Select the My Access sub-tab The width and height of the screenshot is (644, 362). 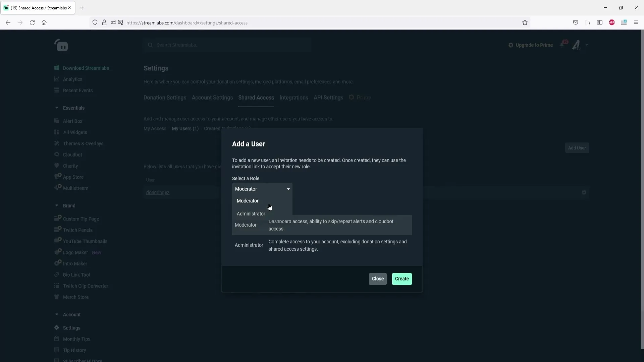click(x=155, y=129)
